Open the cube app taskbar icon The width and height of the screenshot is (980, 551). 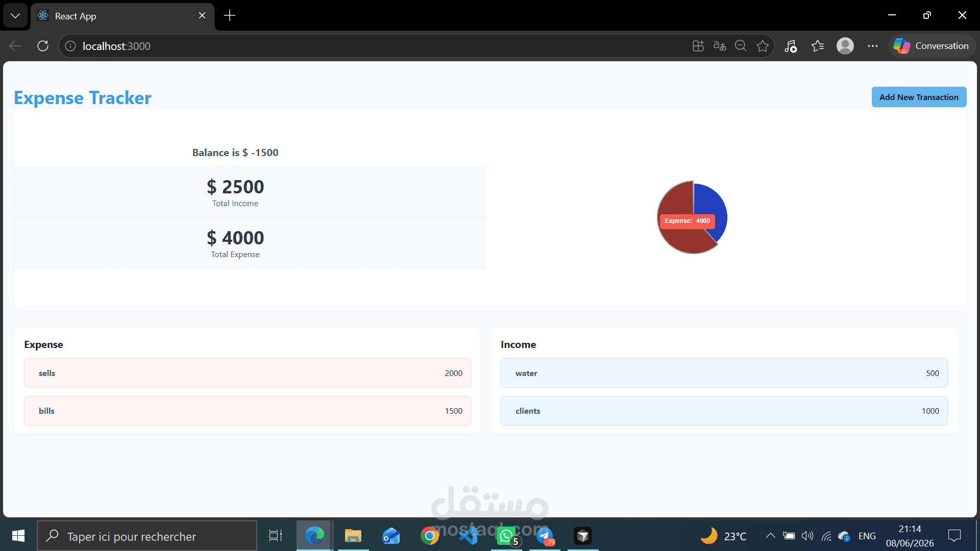click(583, 536)
